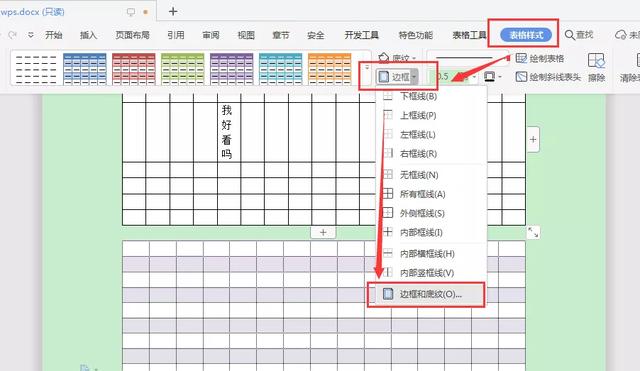Open a new document tab with plus

click(x=173, y=11)
